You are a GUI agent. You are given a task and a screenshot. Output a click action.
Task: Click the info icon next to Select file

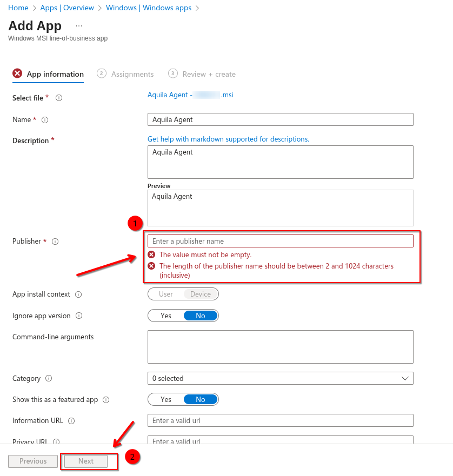59,98
